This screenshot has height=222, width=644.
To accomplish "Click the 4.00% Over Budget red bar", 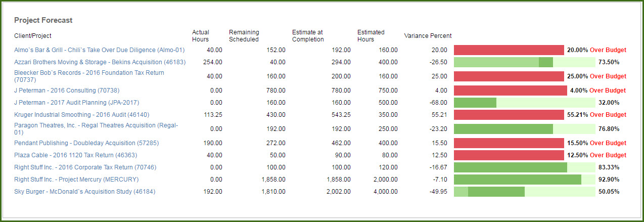I will click(x=511, y=91).
